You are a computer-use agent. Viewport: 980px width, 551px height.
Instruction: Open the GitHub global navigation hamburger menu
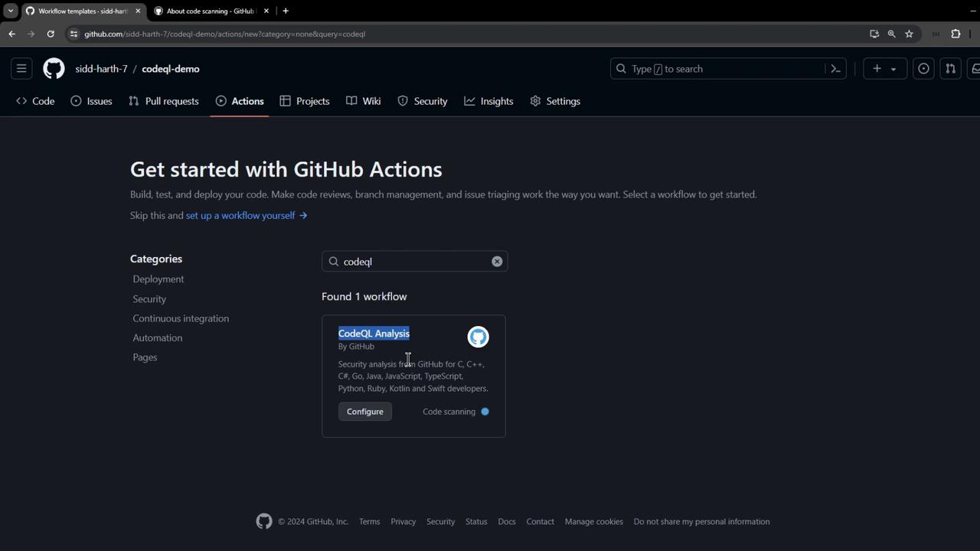click(x=21, y=69)
